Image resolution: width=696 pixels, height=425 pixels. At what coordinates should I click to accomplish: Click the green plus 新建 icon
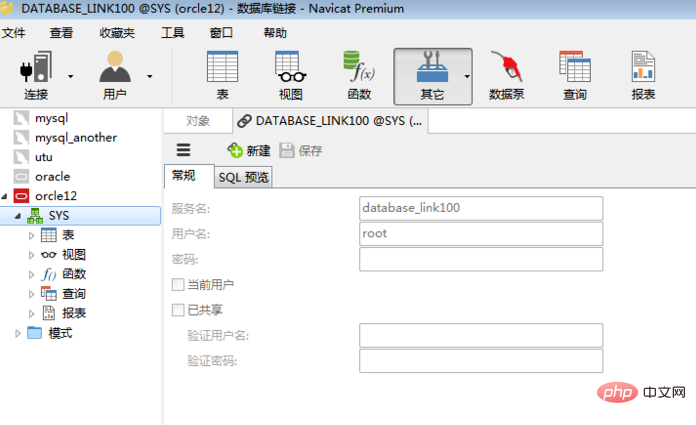235,151
